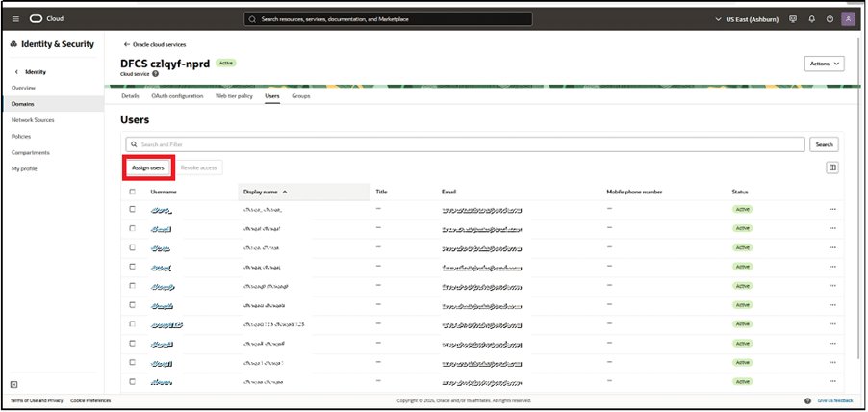
Task: Click the Status column header
Action: (x=740, y=192)
